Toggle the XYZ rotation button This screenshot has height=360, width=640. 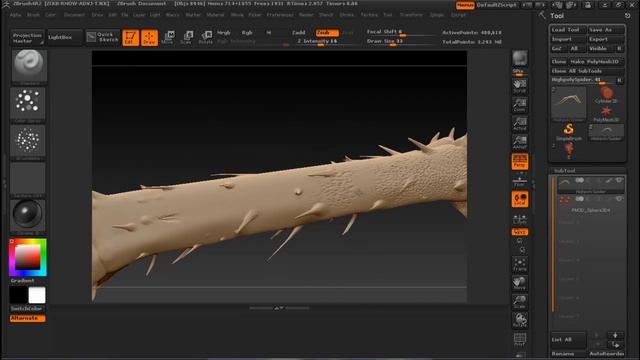(x=520, y=232)
